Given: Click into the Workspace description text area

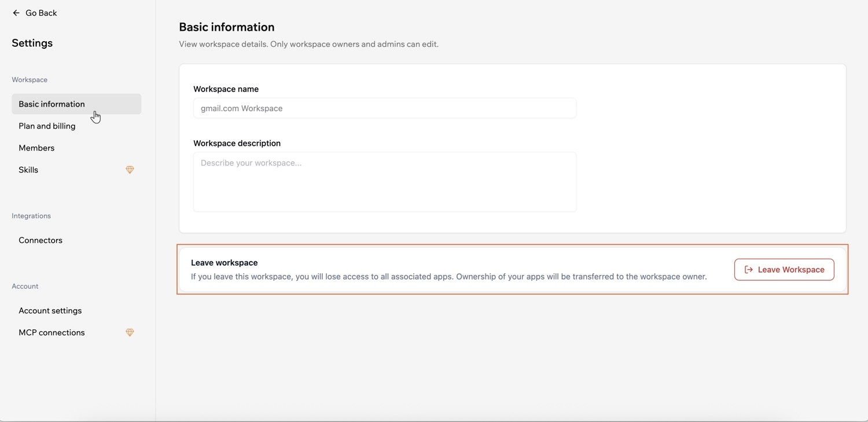Looking at the screenshot, I should pyautogui.click(x=384, y=182).
